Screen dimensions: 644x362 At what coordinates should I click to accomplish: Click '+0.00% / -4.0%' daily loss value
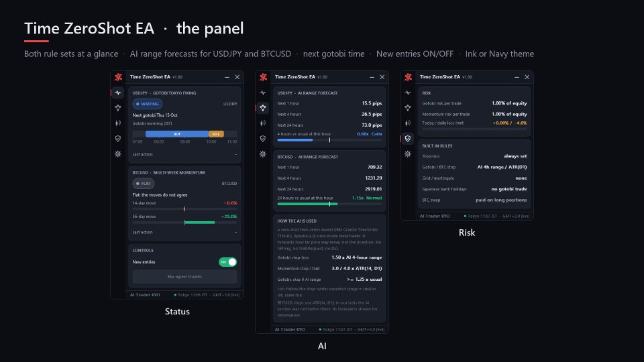(510, 123)
